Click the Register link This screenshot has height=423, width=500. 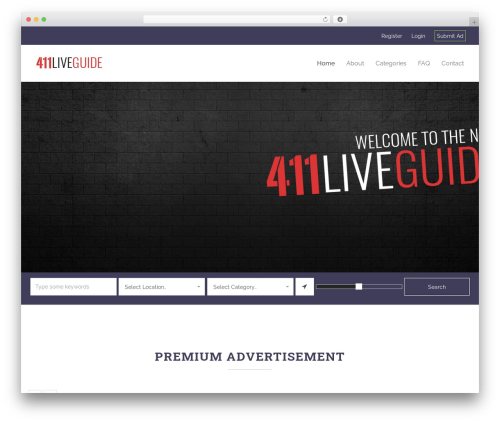click(x=391, y=36)
